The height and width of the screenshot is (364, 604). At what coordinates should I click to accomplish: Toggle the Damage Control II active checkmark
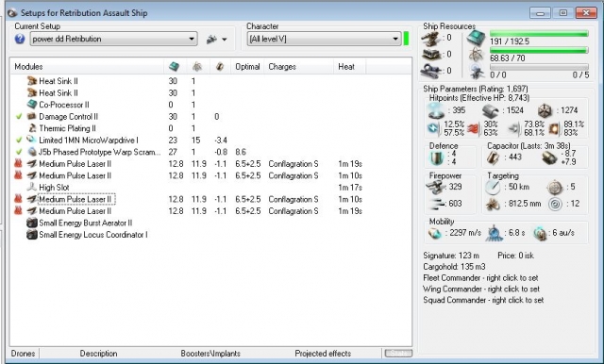[19, 116]
